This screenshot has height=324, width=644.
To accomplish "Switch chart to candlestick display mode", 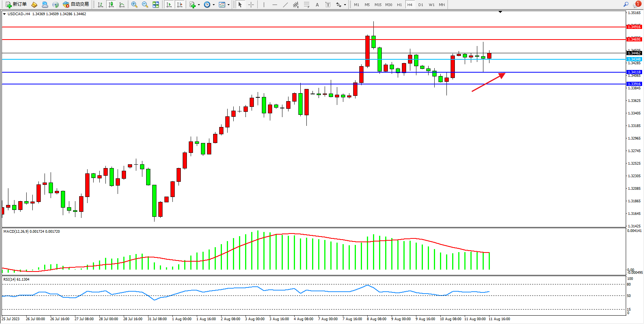I will pos(111,5).
